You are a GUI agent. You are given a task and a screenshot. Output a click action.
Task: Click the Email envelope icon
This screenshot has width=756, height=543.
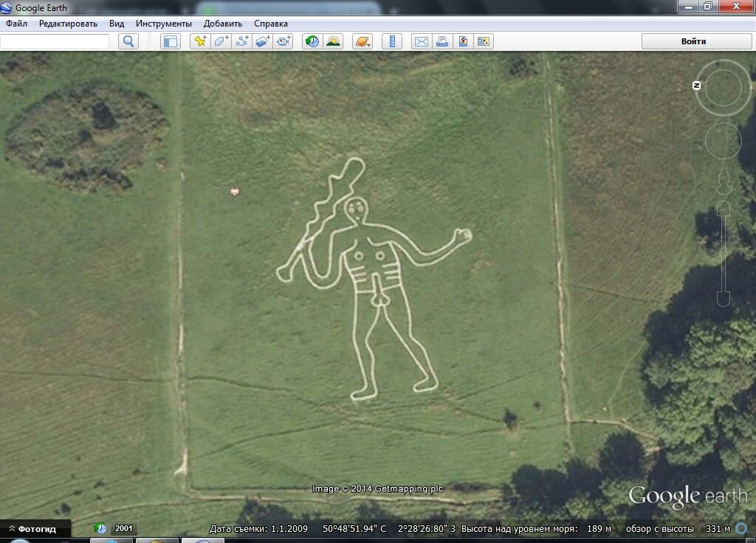click(421, 41)
